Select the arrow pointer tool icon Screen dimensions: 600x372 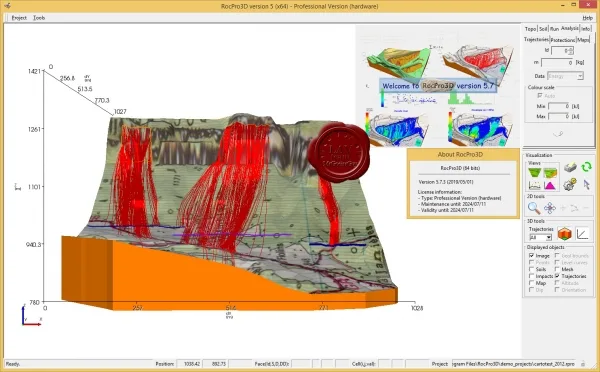point(586,184)
